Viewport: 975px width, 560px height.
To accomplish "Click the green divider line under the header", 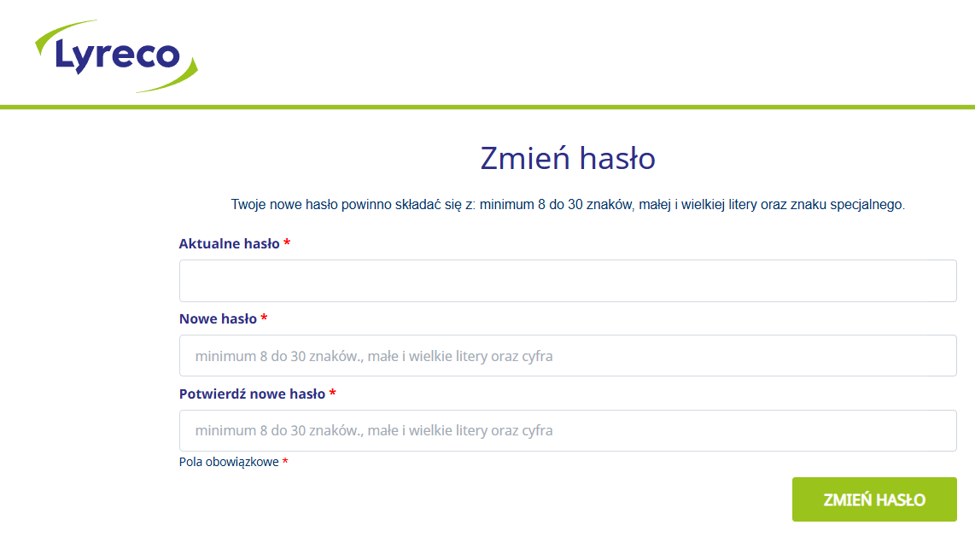I will (x=487, y=107).
